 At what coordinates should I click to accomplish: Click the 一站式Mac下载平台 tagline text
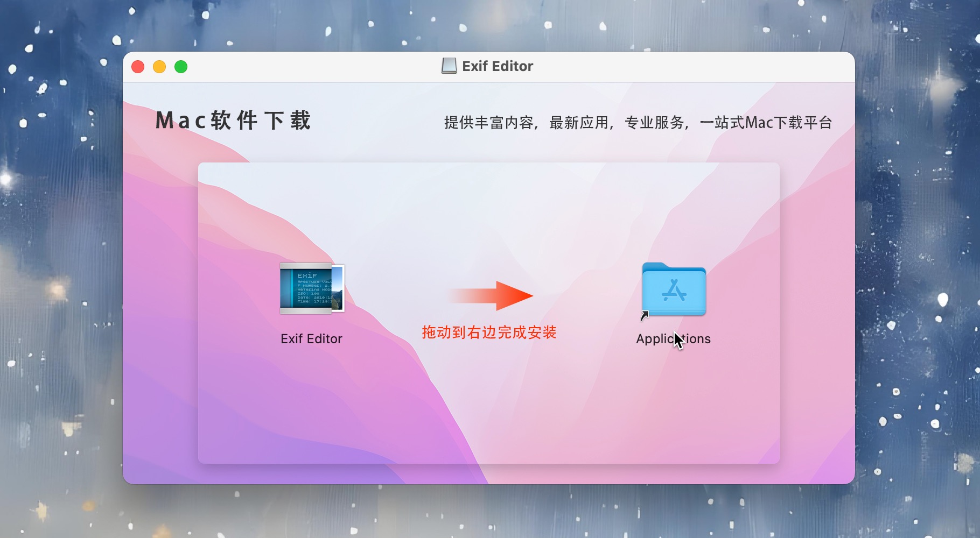[766, 123]
